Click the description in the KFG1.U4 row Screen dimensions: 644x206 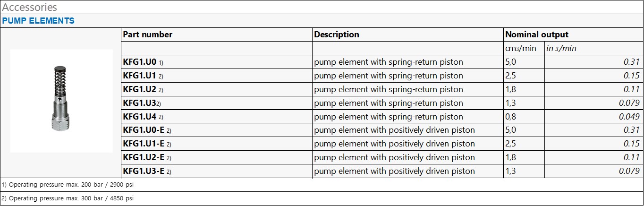[x=388, y=117]
